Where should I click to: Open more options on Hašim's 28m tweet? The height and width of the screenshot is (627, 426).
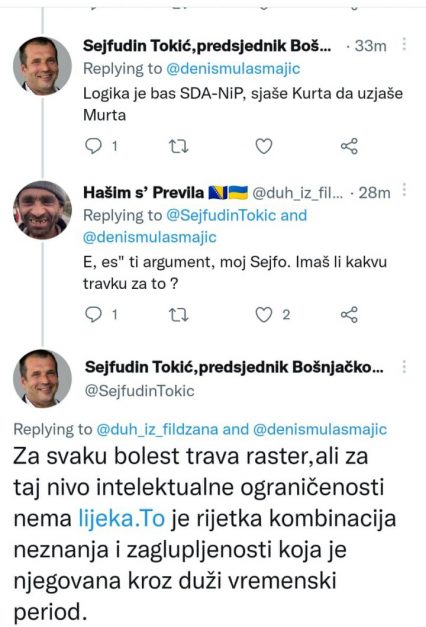(x=404, y=190)
